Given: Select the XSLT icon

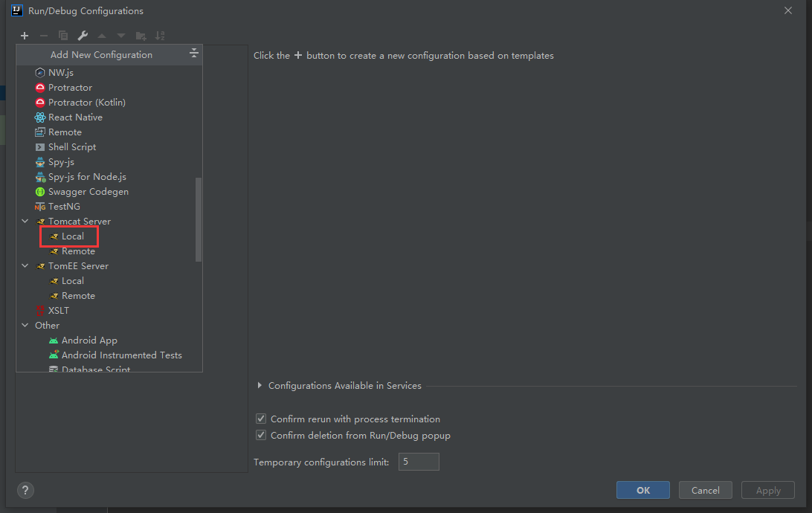Looking at the screenshot, I should (40, 311).
